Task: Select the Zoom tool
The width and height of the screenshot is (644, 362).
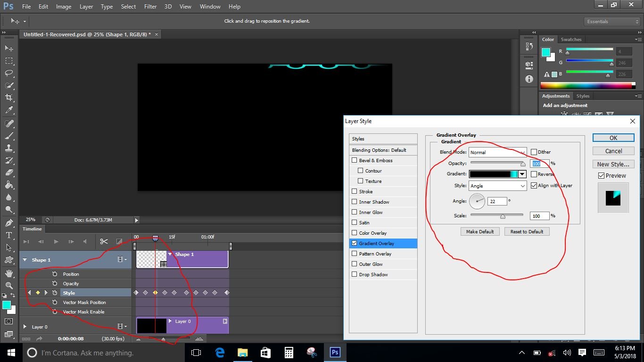Action: click(9, 285)
